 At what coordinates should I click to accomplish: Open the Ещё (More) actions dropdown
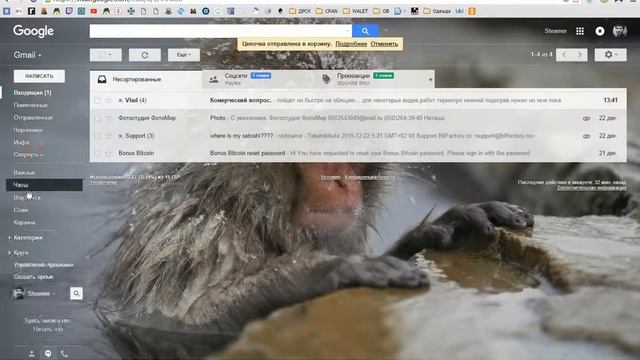(x=184, y=55)
